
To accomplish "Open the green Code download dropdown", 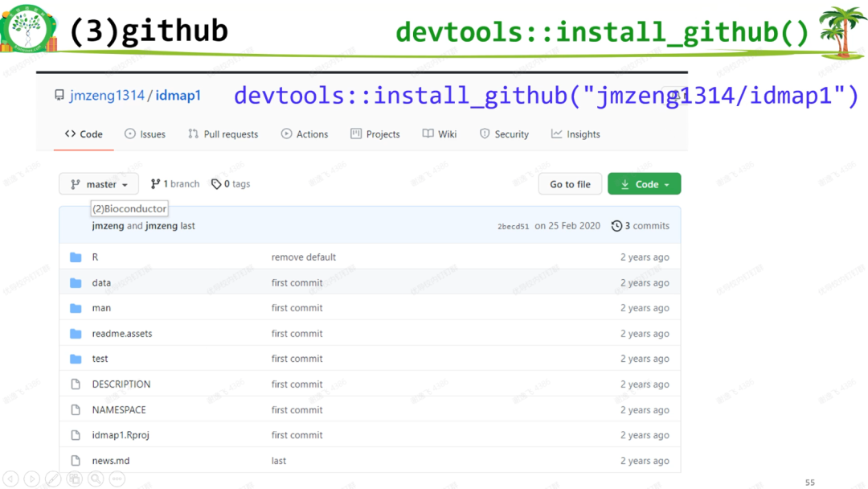I will (645, 184).
